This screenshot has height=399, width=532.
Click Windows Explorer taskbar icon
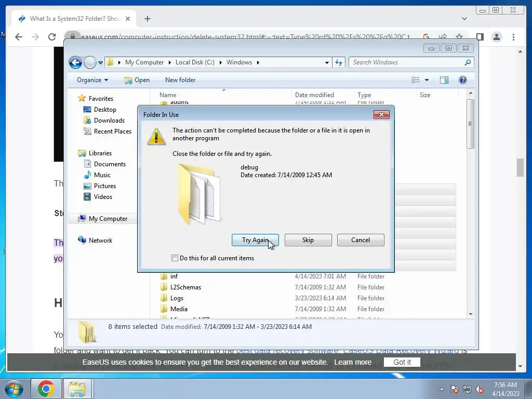(x=77, y=389)
